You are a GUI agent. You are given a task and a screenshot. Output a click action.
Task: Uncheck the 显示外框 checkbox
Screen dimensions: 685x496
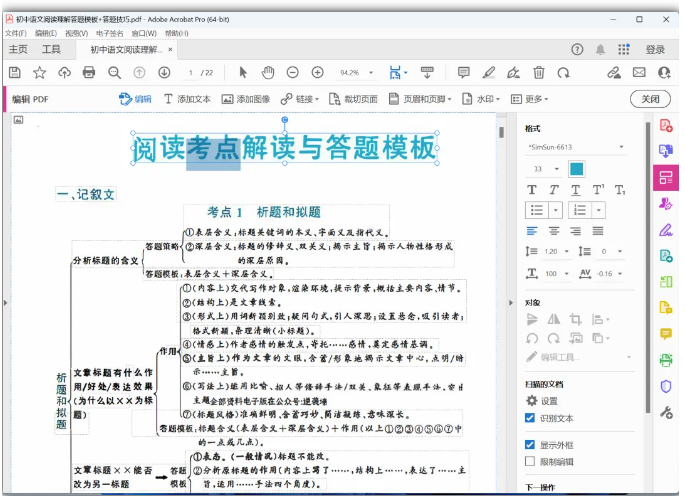pos(530,445)
